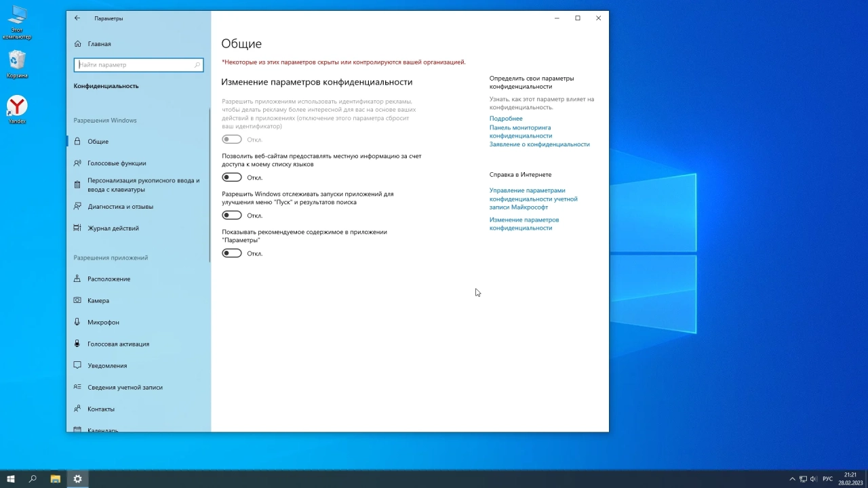Click the Разрешения Windows section label
Image resolution: width=868 pixels, height=488 pixels.
coord(105,121)
